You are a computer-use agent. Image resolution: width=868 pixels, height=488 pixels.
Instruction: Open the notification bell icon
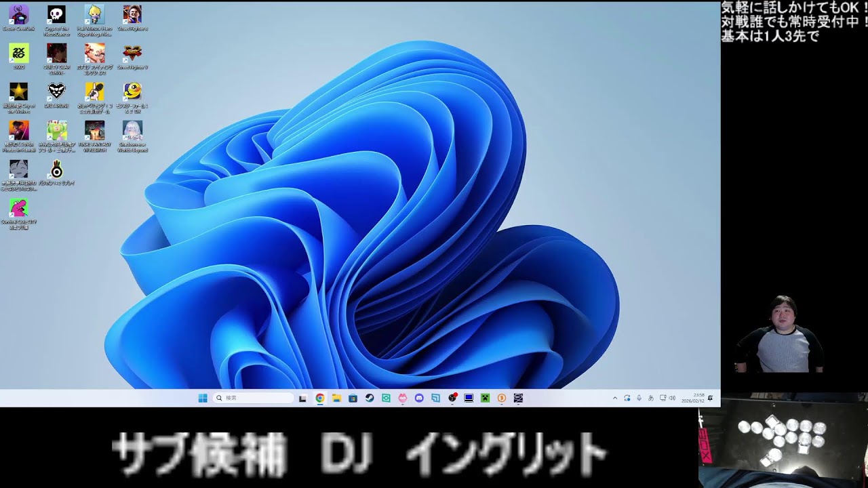click(x=710, y=399)
